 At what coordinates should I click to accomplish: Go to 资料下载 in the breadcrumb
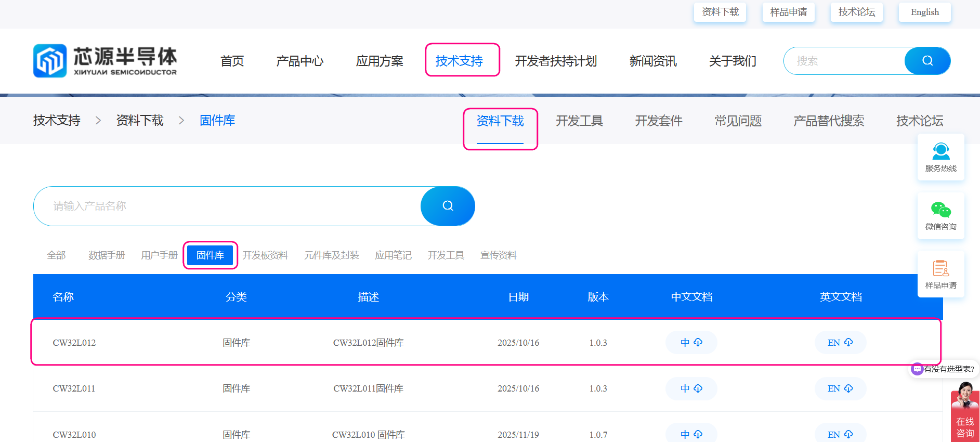[140, 121]
